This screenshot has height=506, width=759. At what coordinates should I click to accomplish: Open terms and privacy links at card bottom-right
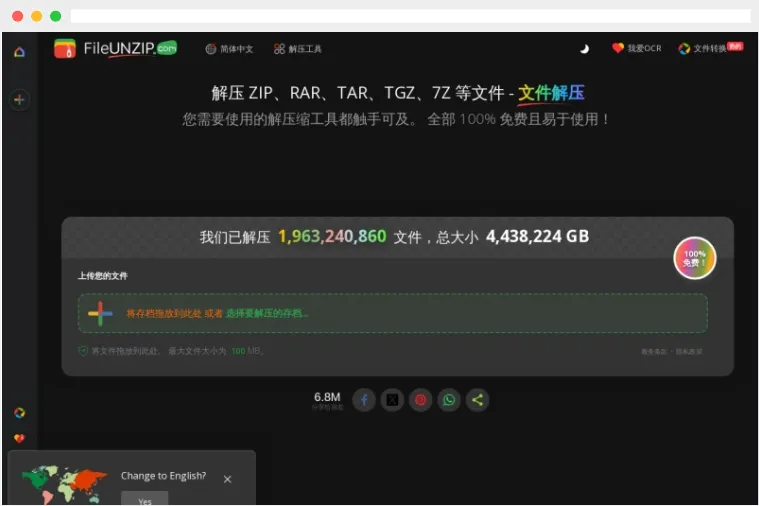[671, 352]
